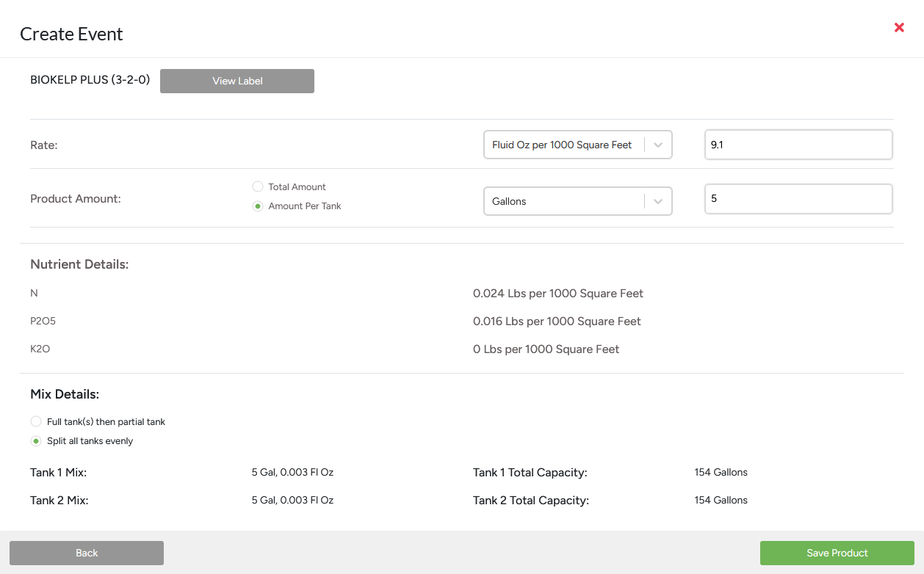Choose Split all tanks evenly option

click(x=36, y=441)
